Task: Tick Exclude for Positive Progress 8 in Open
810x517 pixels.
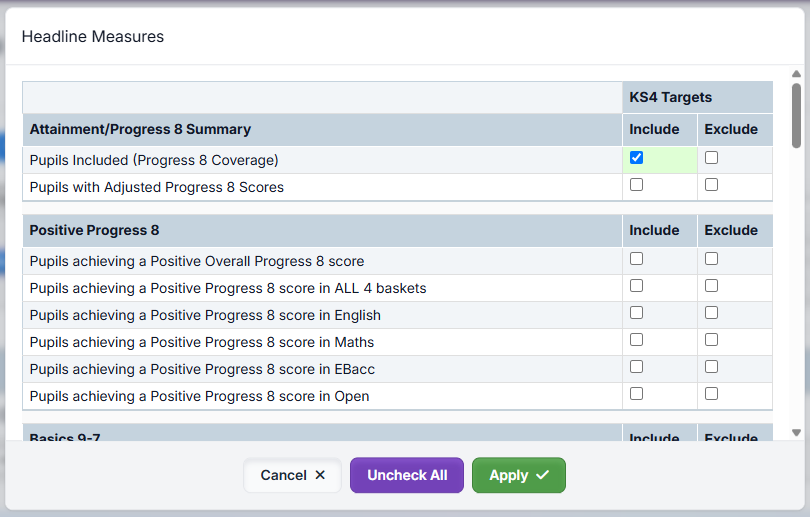Action: click(711, 394)
